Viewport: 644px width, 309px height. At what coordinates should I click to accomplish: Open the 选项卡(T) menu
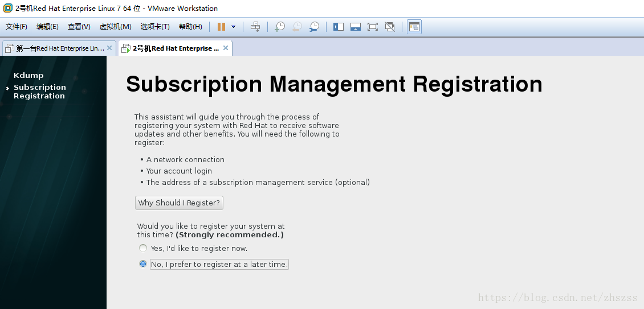[x=155, y=27]
